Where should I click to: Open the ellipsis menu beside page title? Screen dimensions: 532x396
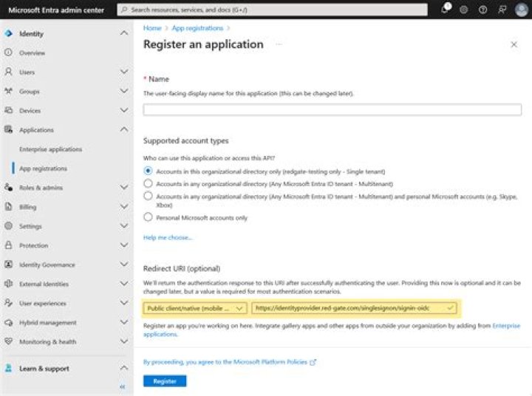click(x=279, y=44)
